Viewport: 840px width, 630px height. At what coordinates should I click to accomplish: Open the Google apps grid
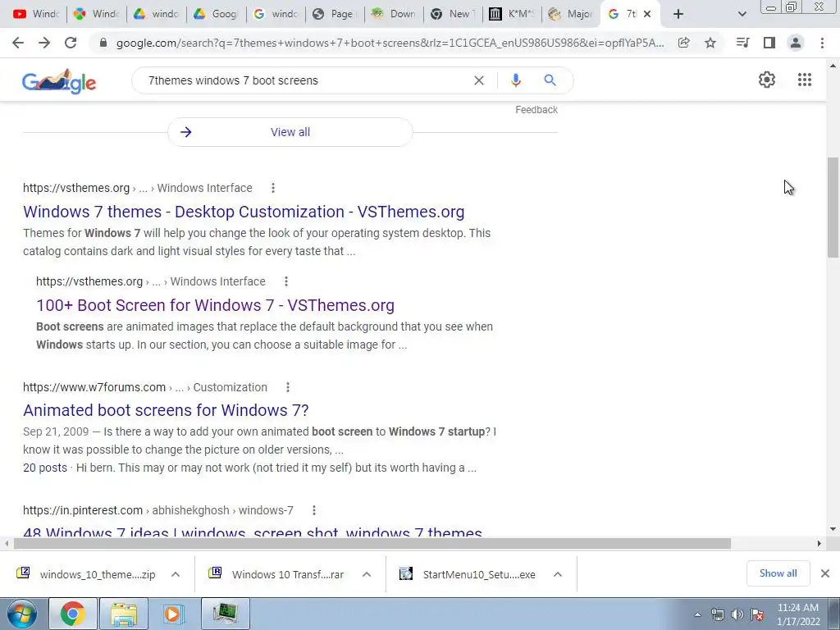[805, 80]
